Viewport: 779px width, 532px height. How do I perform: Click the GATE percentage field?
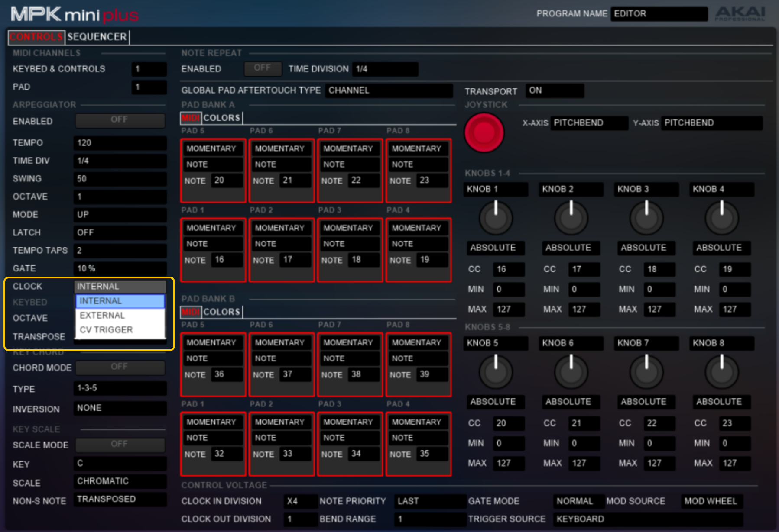click(x=120, y=268)
